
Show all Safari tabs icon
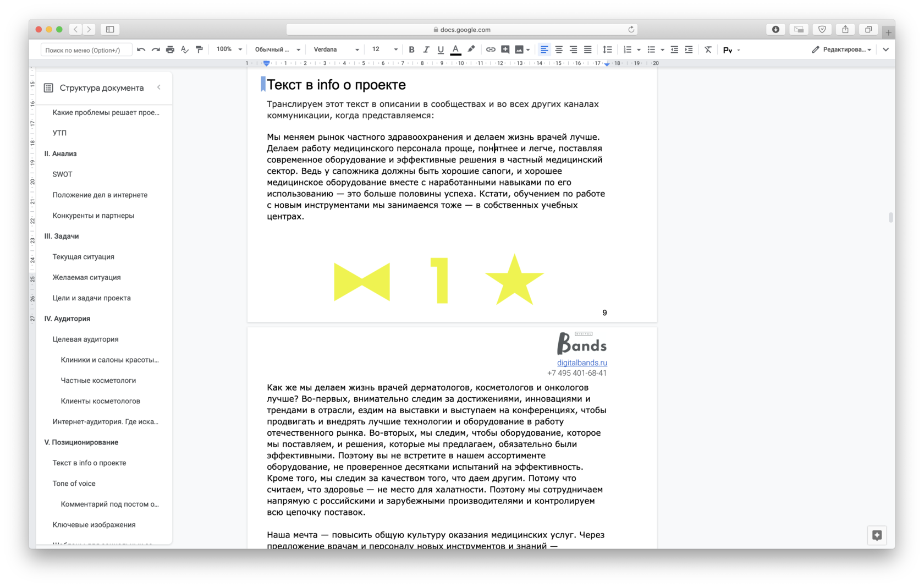[x=868, y=29]
